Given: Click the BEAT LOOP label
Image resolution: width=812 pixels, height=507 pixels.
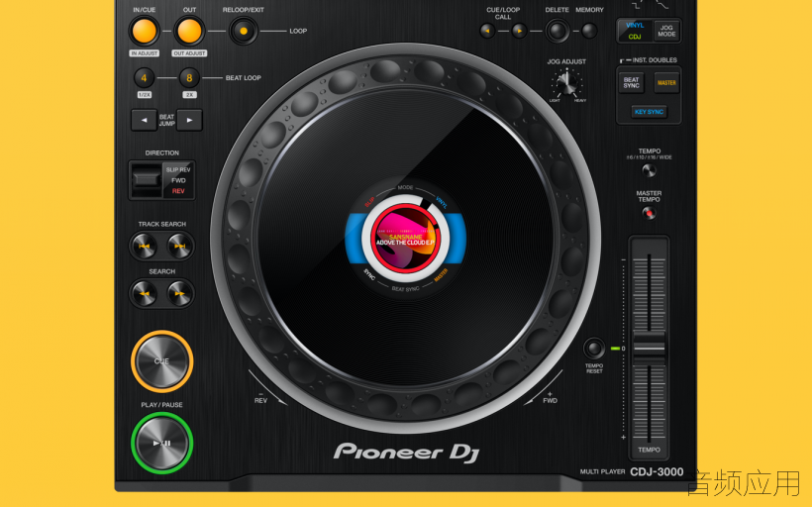Looking at the screenshot, I should coord(244,78).
